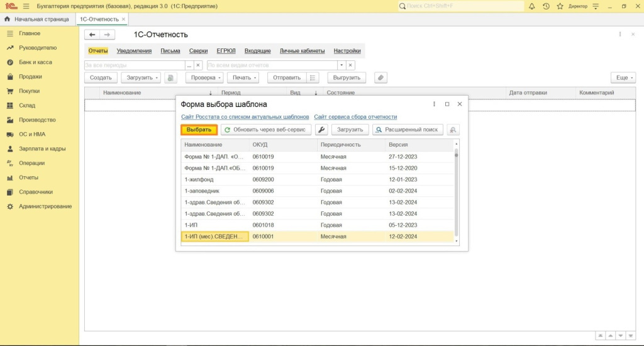Expand the Загрузить dropdown in the toolbar
The height and width of the screenshot is (346, 644).
pyautogui.click(x=140, y=77)
